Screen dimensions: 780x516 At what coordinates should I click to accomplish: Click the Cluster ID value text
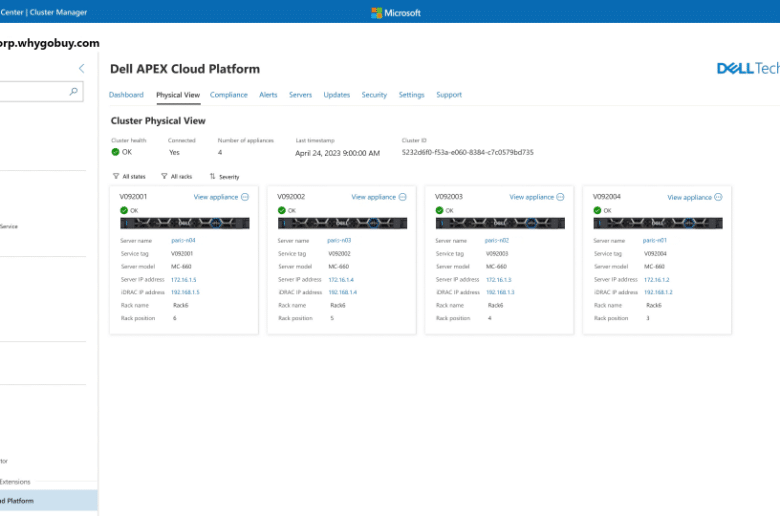(x=468, y=152)
